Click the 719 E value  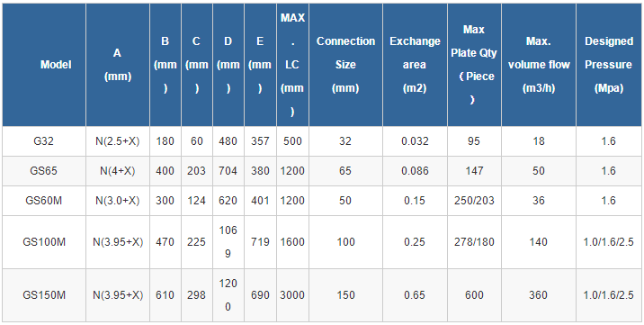coord(260,241)
